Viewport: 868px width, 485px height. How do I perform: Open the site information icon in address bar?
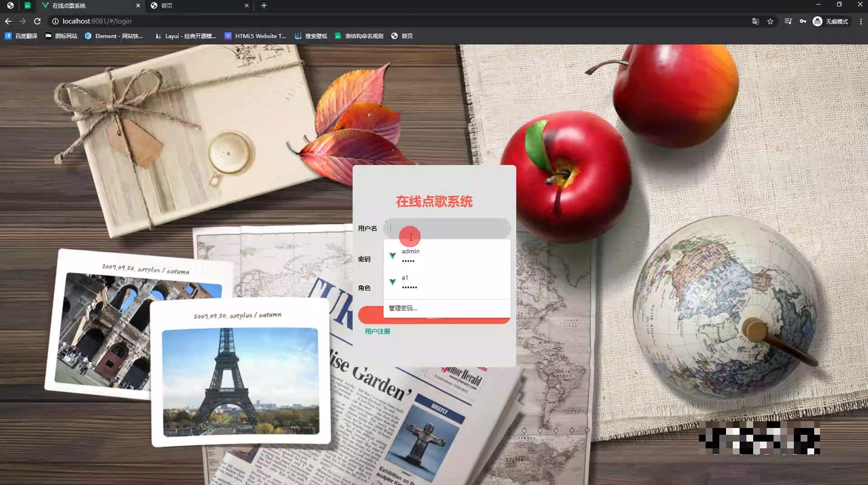coord(55,21)
